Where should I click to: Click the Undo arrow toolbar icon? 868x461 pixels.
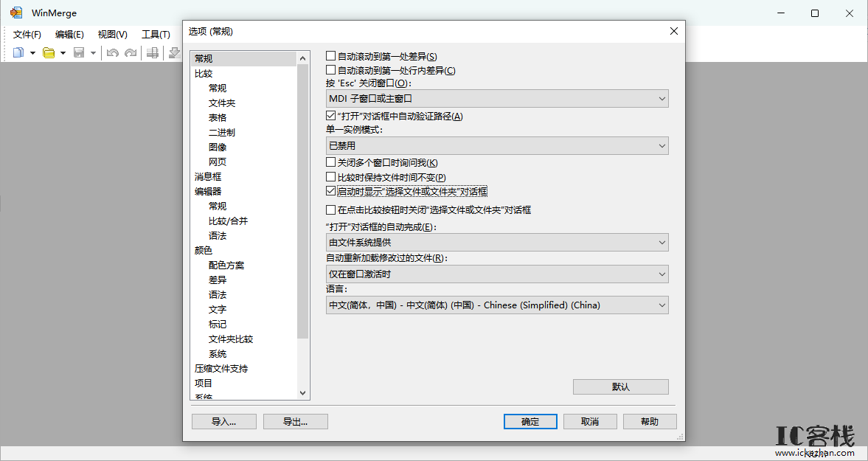pyautogui.click(x=113, y=52)
